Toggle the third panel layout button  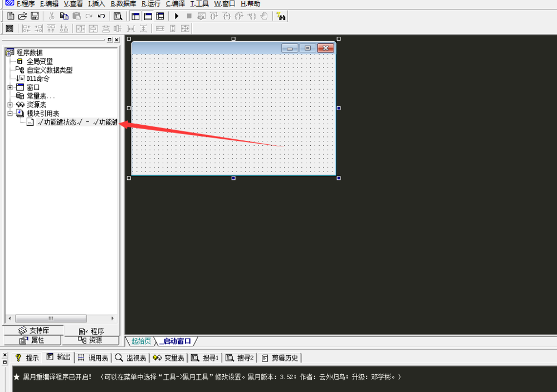(x=160, y=16)
